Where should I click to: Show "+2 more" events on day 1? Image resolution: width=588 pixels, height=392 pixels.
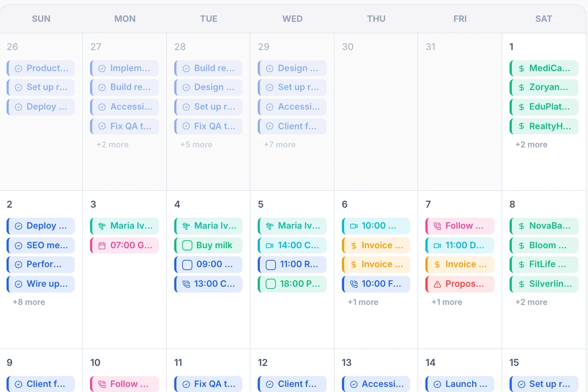coord(531,145)
